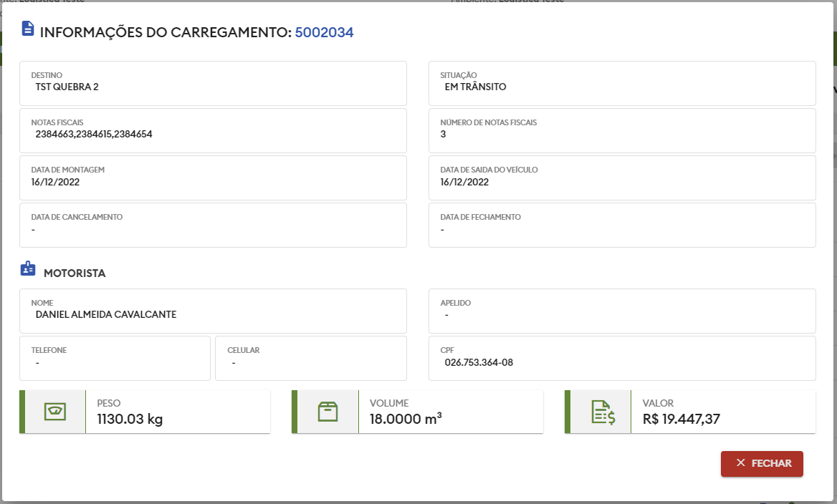Click the invoice dollar icon in Valor card

(x=602, y=412)
